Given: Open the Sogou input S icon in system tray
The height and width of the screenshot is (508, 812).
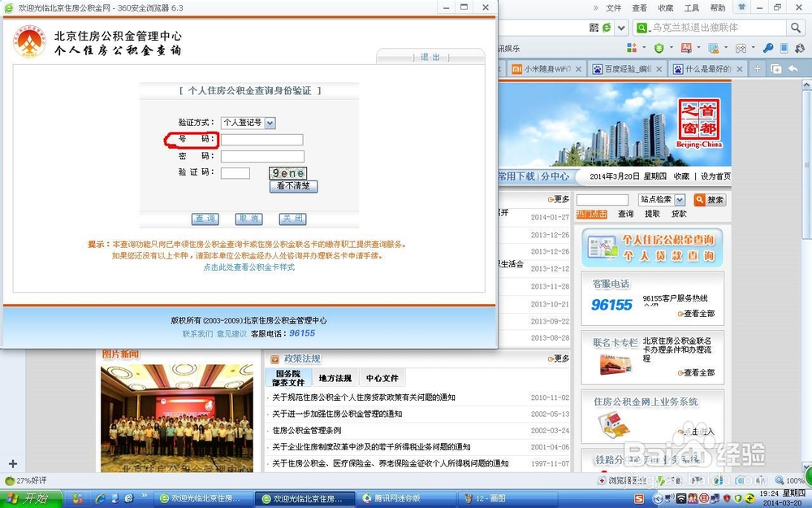Looking at the screenshot, I should 639,498.
